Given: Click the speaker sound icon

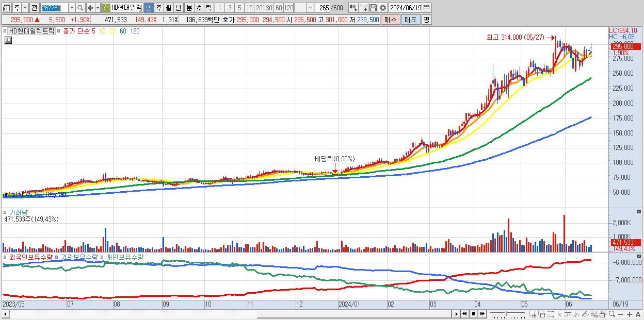Looking at the screenshot, I should click(90, 8).
